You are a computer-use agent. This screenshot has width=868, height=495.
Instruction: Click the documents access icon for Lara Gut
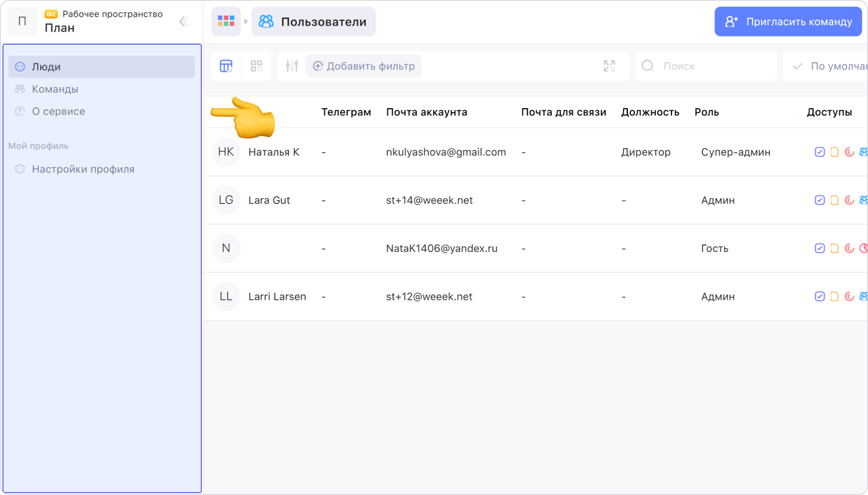[x=835, y=200]
